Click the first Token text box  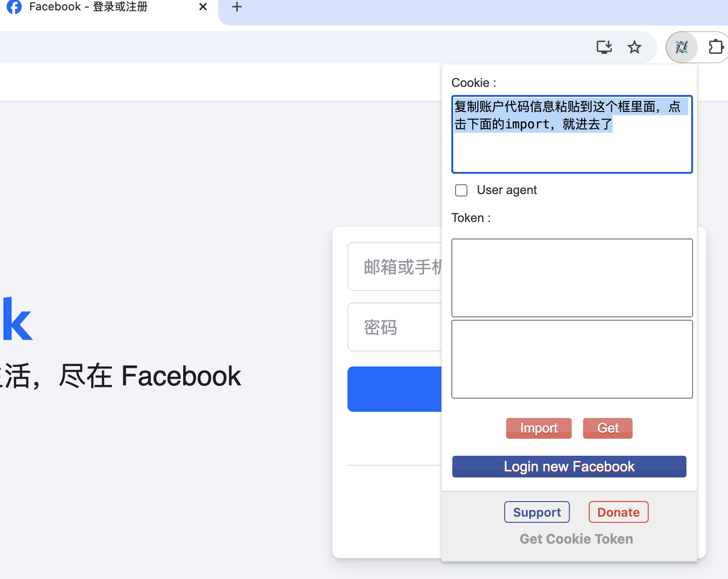pos(572,278)
